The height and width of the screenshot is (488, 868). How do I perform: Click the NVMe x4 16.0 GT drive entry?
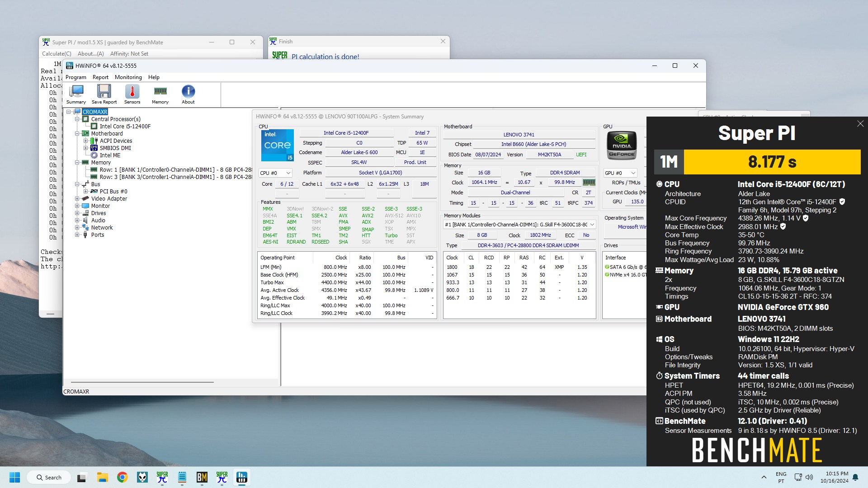click(x=626, y=275)
